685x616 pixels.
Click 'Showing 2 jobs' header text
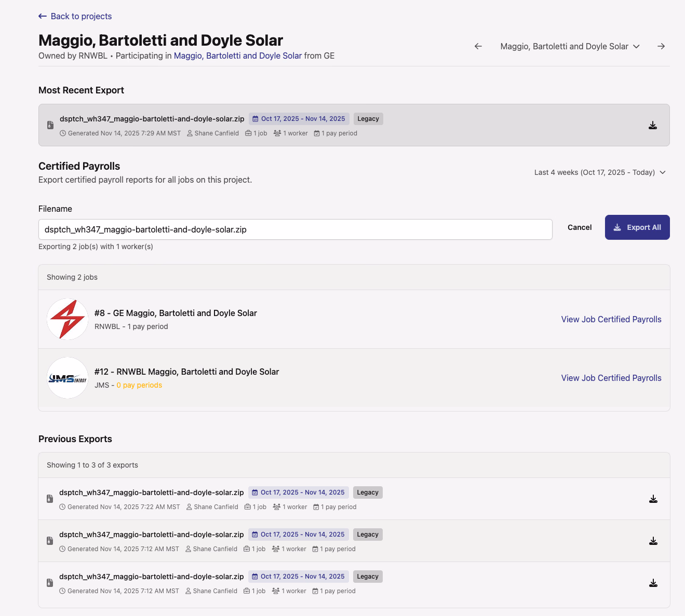[72, 277]
